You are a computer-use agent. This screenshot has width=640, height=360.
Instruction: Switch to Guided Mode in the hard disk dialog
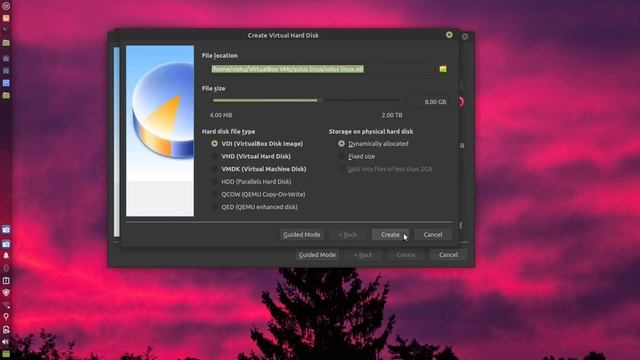click(x=302, y=235)
